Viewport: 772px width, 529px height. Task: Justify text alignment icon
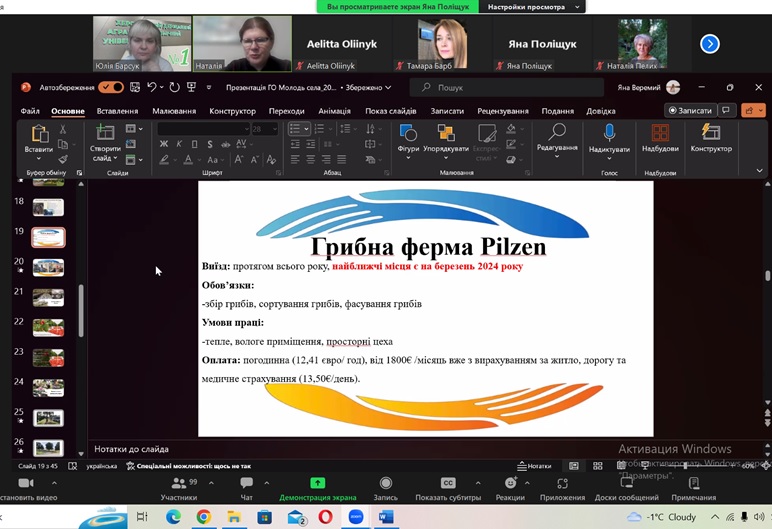click(x=342, y=160)
